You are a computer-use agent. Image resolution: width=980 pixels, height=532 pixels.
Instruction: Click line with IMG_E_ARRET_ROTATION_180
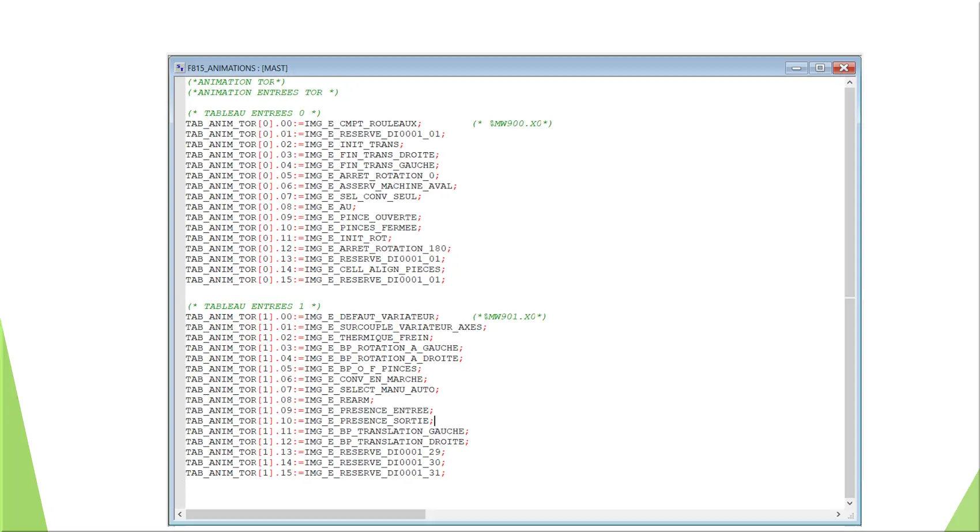pyautogui.click(x=318, y=248)
